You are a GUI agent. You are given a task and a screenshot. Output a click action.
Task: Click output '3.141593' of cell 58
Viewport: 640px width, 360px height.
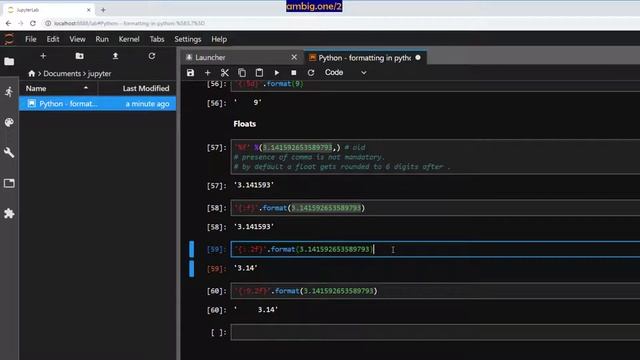(x=253, y=227)
